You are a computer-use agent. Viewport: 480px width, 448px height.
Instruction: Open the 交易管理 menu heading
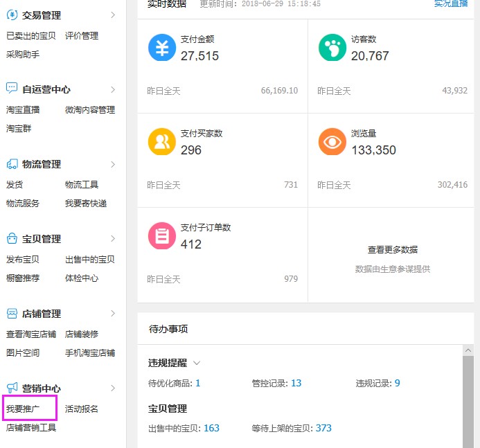[x=42, y=15]
